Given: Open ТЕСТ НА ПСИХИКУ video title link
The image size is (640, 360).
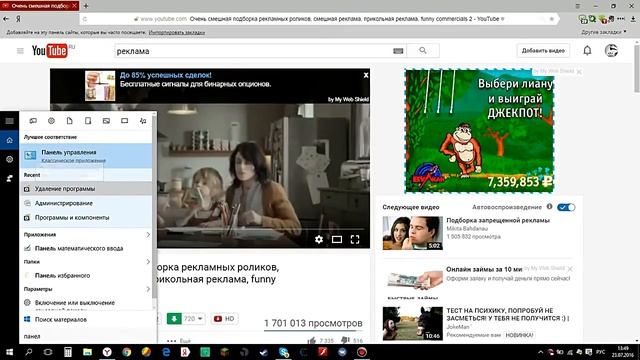Looking at the screenshot, I should point(507,314).
